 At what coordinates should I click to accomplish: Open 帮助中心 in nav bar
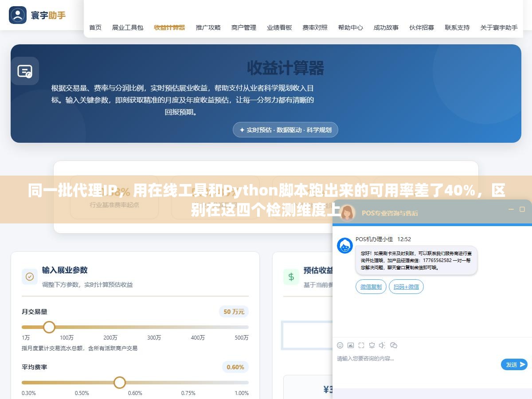point(351,27)
